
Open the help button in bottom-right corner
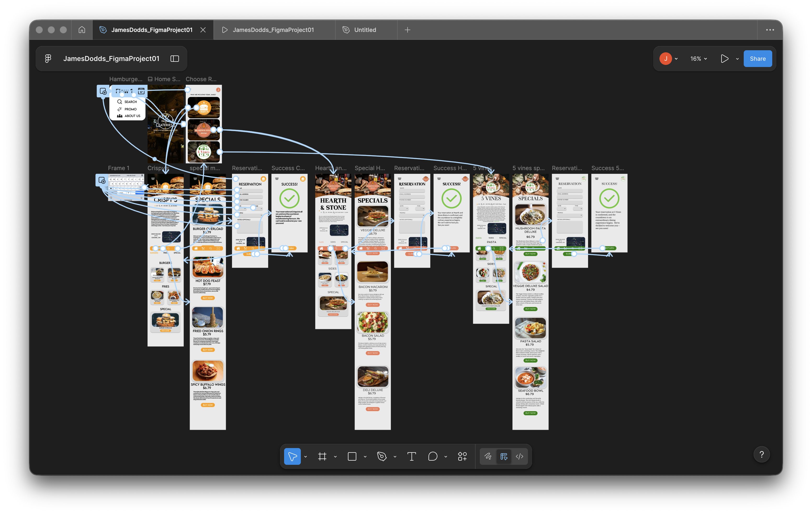pos(762,454)
